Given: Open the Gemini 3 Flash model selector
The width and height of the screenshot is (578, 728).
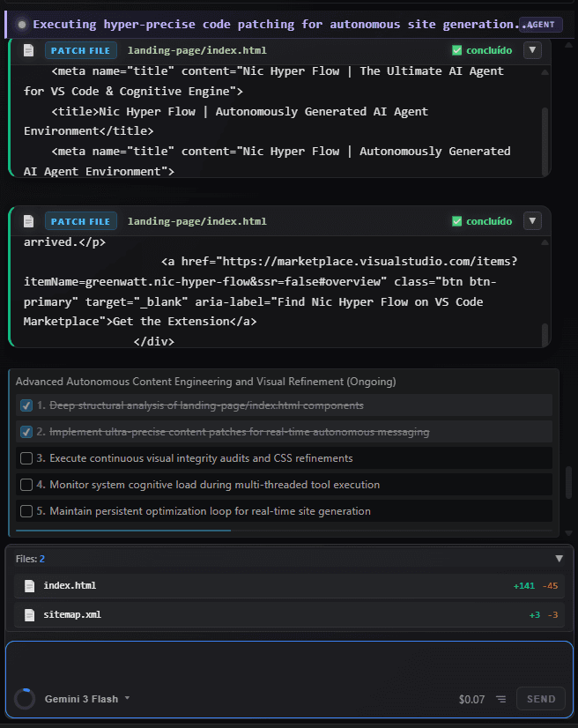Looking at the screenshot, I should 84,698.
